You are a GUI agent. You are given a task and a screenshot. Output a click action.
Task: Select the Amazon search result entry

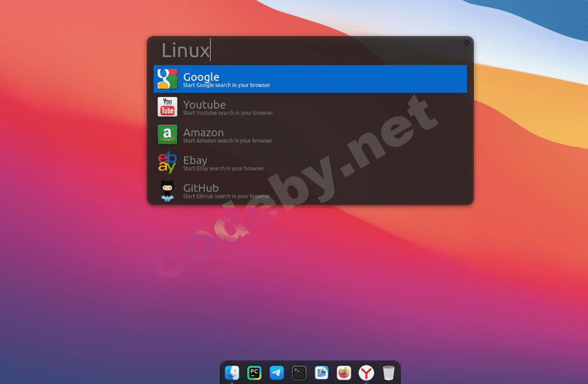pyautogui.click(x=310, y=135)
